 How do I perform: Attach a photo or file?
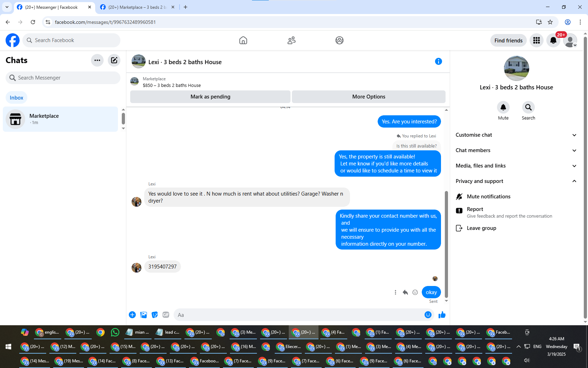[x=143, y=315]
